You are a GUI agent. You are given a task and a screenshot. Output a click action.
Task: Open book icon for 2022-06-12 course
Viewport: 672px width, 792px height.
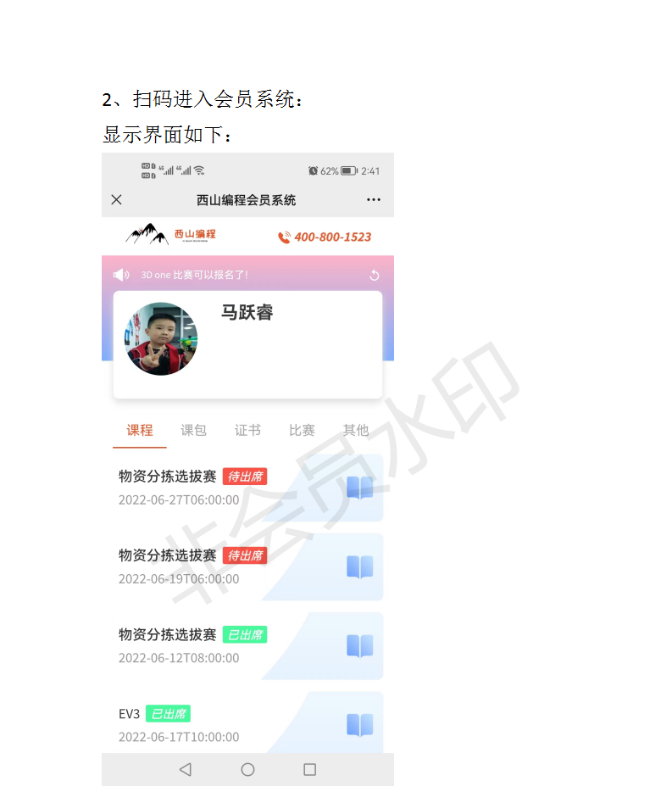pos(360,645)
